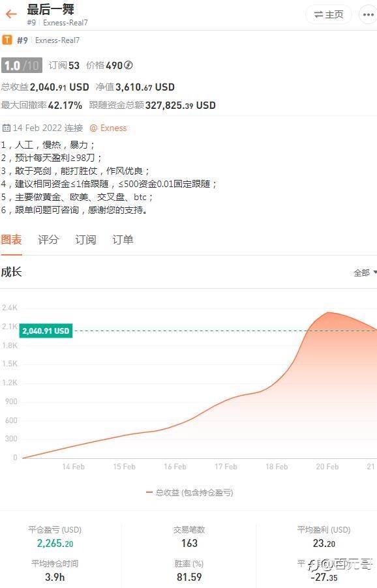This screenshot has height=588, width=377.
Task: Open the 主页 home button
Action: (329, 14)
